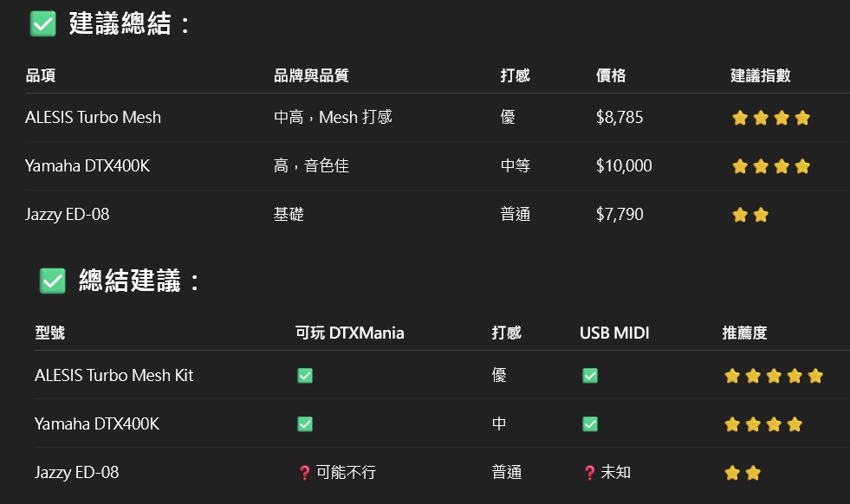
Task: Click red question mark next to 可能不行
Action: click(305, 473)
